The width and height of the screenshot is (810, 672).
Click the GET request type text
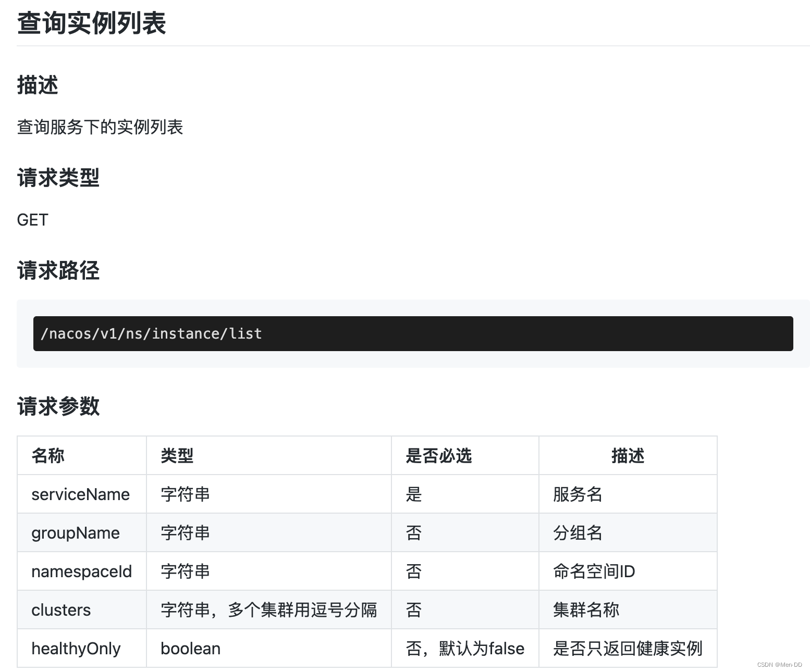point(32,220)
